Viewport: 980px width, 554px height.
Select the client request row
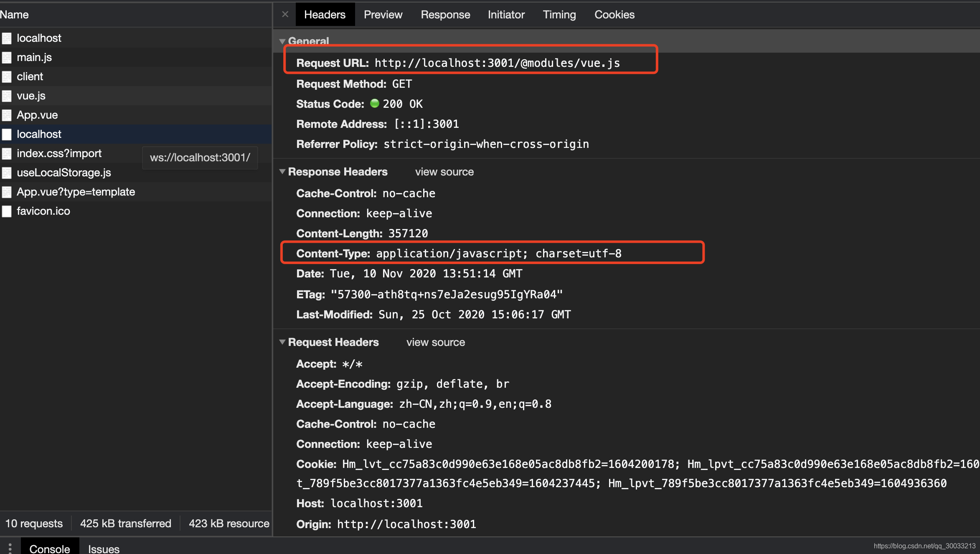(30, 76)
